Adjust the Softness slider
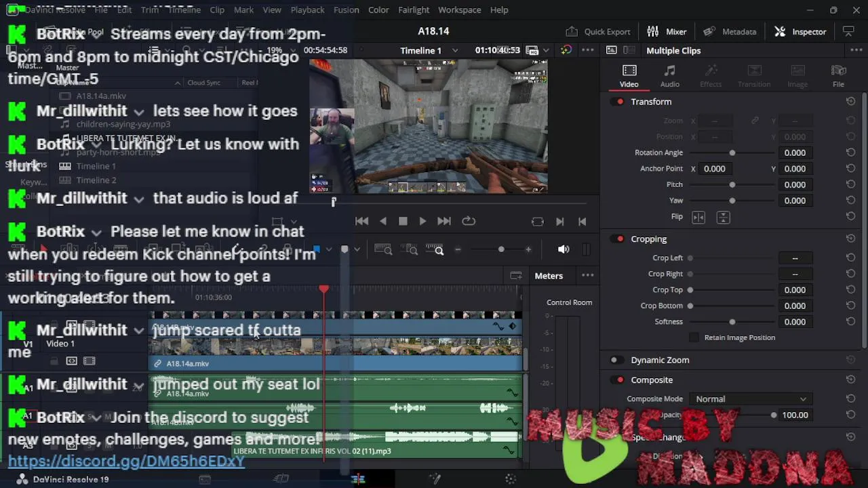 click(x=732, y=322)
